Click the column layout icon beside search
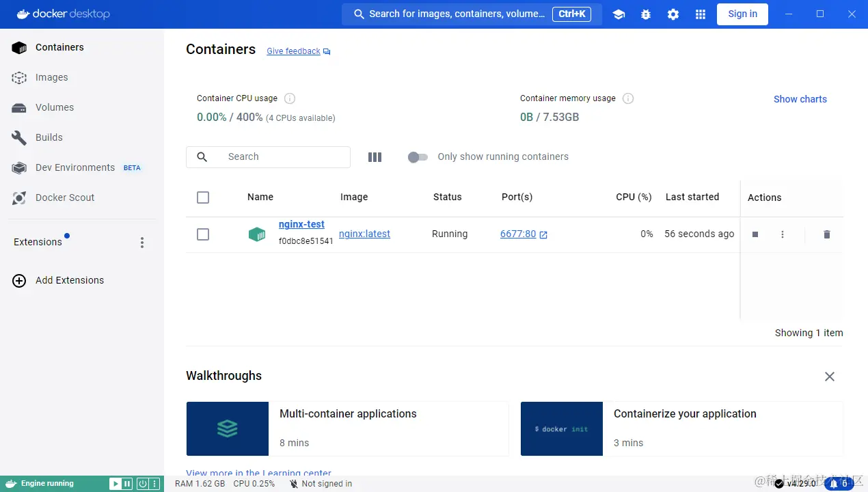This screenshot has width=868, height=492. 375,157
